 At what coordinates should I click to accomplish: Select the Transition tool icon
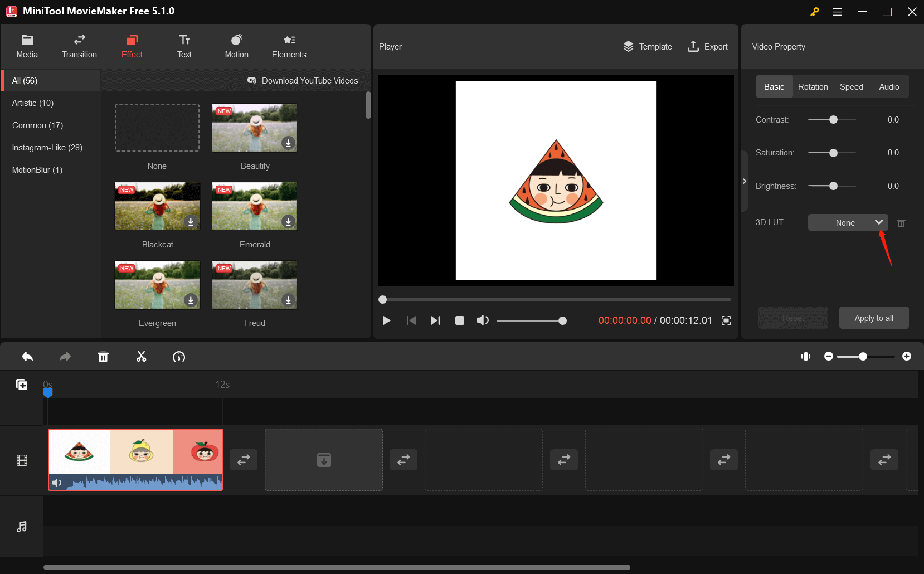(79, 46)
